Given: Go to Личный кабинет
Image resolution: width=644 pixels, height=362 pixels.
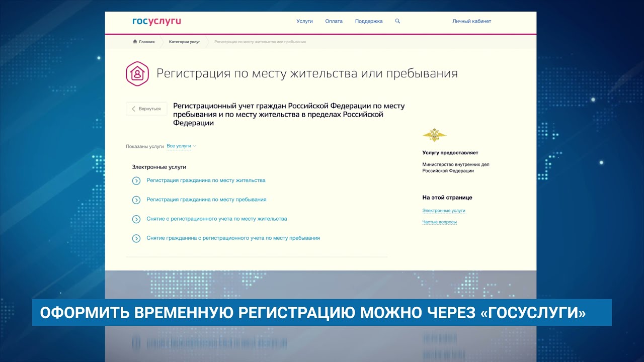Looking at the screenshot, I should click(471, 21).
